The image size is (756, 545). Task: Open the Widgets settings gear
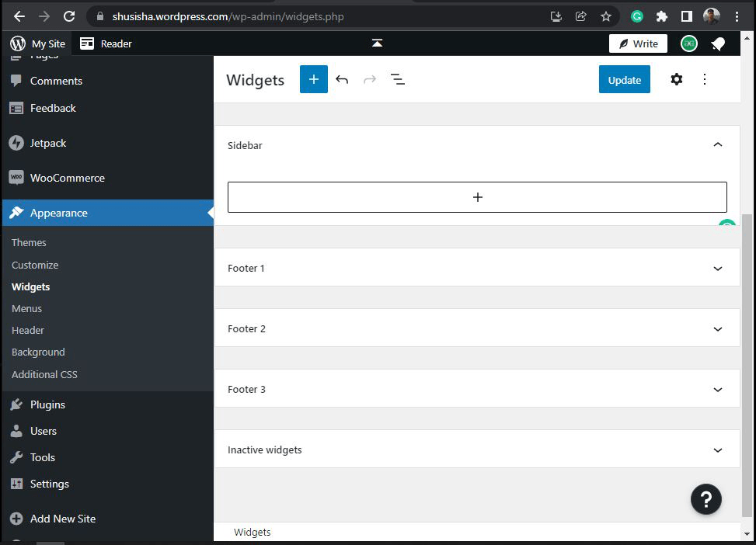point(676,79)
